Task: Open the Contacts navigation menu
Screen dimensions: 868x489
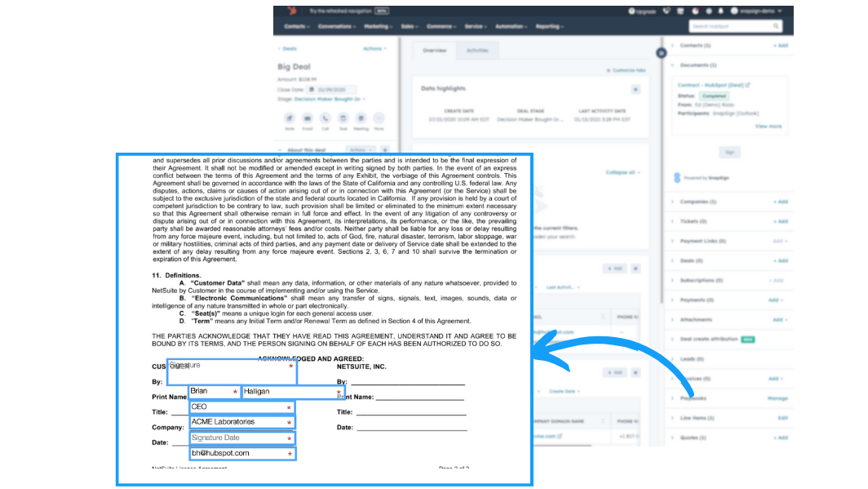Action: tap(297, 27)
